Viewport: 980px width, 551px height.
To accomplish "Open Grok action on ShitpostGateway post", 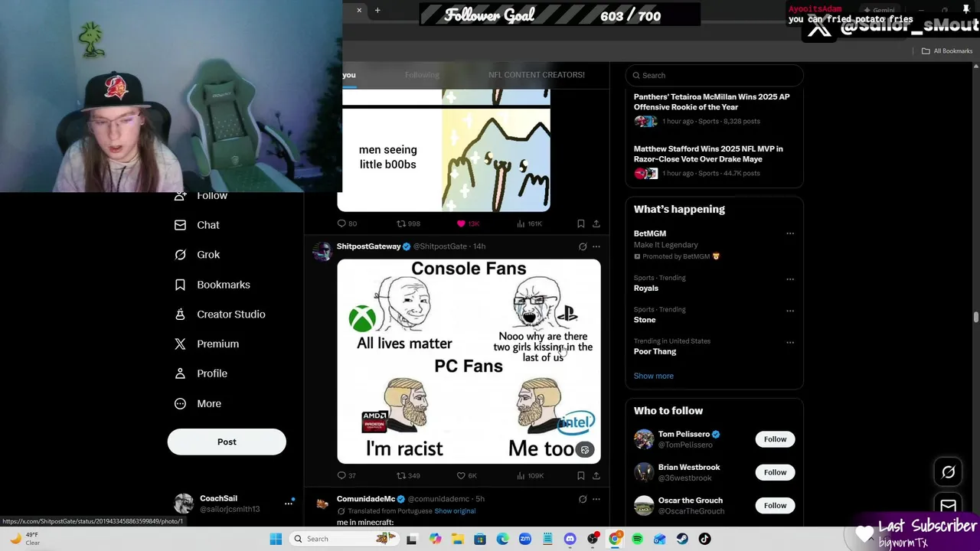I will pyautogui.click(x=583, y=246).
